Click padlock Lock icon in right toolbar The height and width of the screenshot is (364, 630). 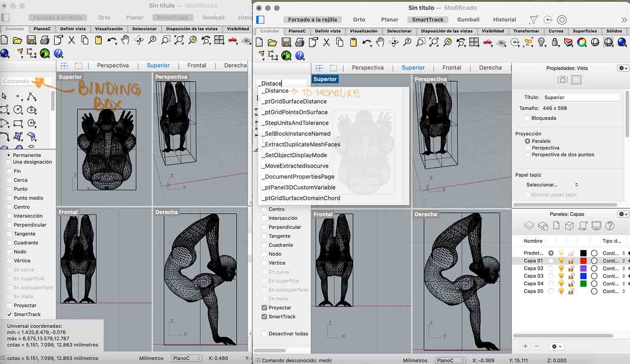coord(555,42)
